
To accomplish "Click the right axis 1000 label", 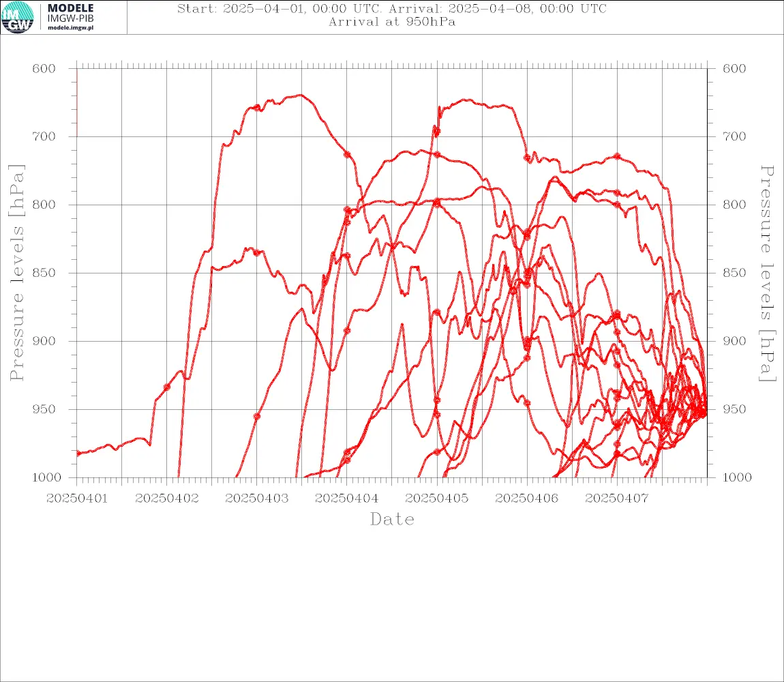I will click(738, 477).
